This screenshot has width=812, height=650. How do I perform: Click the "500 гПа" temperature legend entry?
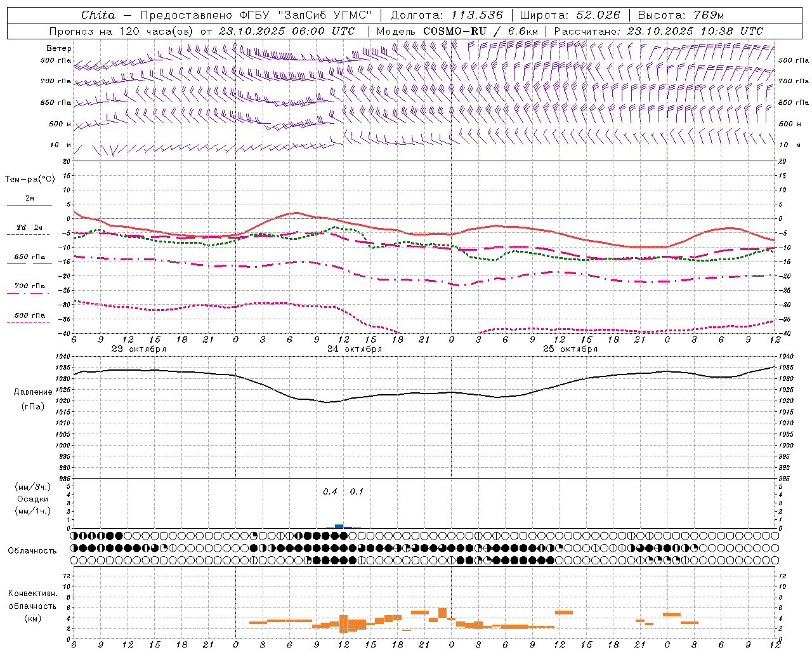(30, 315)
